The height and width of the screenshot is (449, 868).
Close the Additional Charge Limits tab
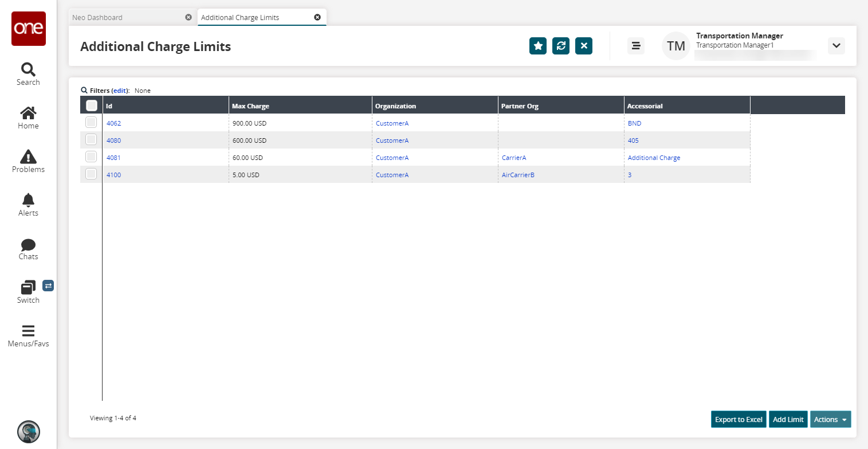[317, 17]
